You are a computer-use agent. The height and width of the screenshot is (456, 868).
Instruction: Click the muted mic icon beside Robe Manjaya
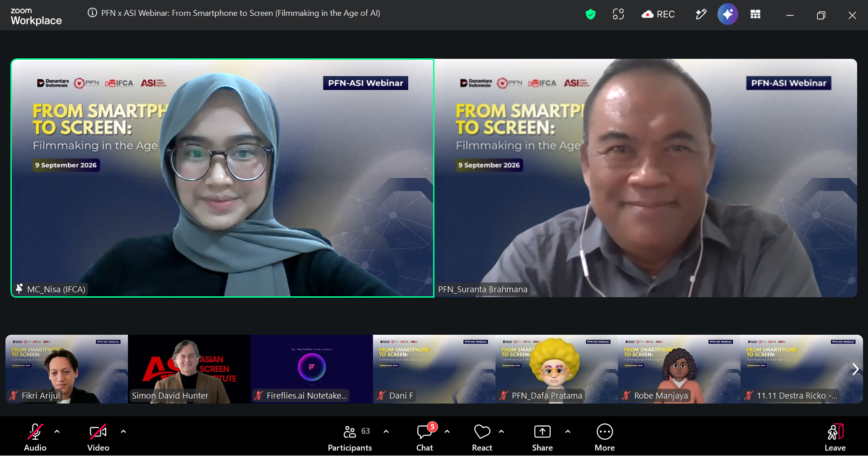(x=626, y=395)
